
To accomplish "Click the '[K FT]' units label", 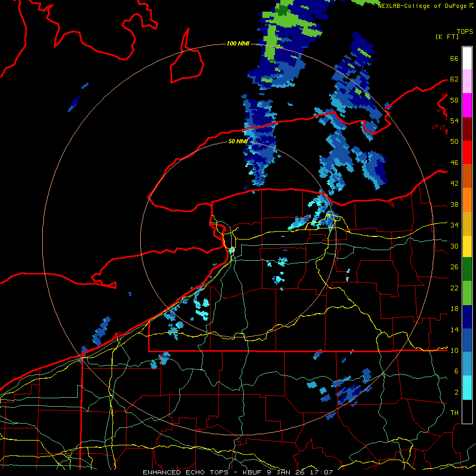I will tap(447, 36).
